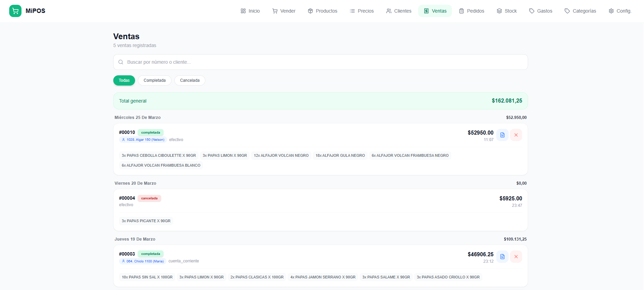Open client 1028. Algar 150 (Nelson)

[x=143, y=140]
